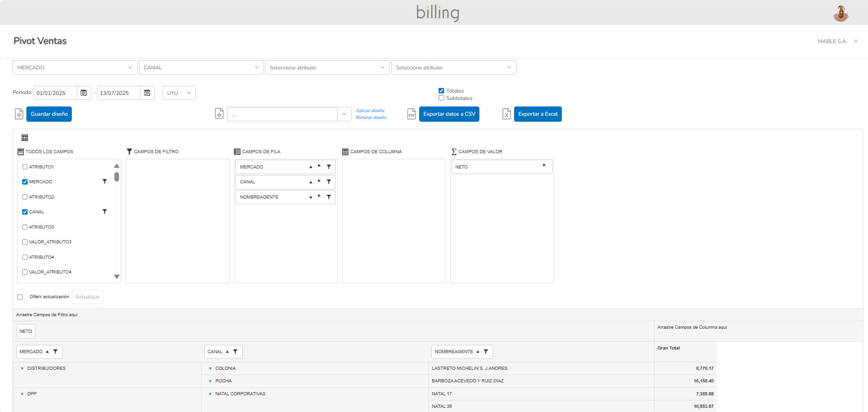This screenshot has width=868, height=412.
Task: Click the Aplicar diseño link
Action: click(x=370, y=111)
